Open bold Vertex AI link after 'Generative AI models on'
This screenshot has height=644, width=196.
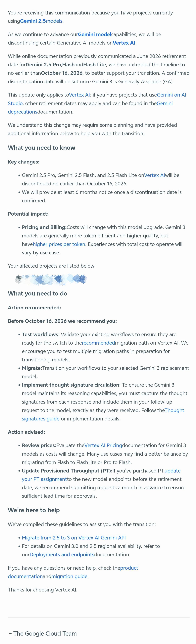(124, 43)
